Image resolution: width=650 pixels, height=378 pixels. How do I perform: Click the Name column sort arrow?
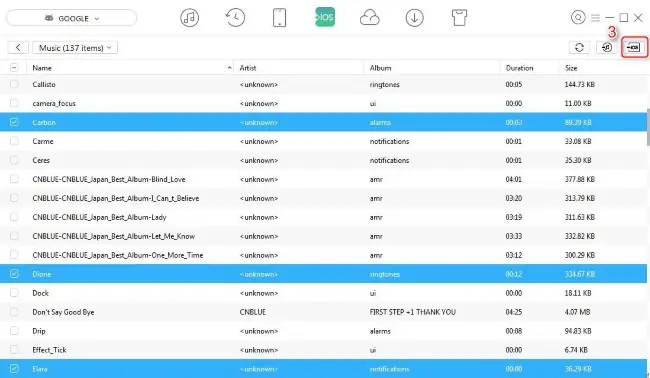229,68
